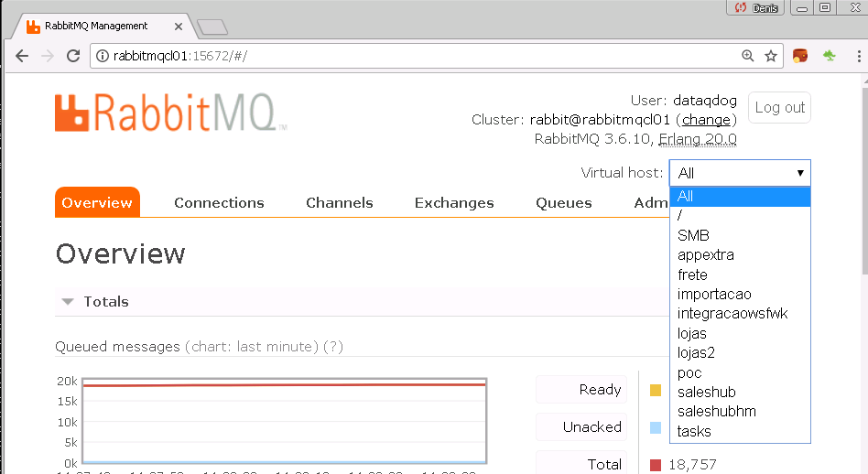Click the red Total legend swatch

(656, 465)
